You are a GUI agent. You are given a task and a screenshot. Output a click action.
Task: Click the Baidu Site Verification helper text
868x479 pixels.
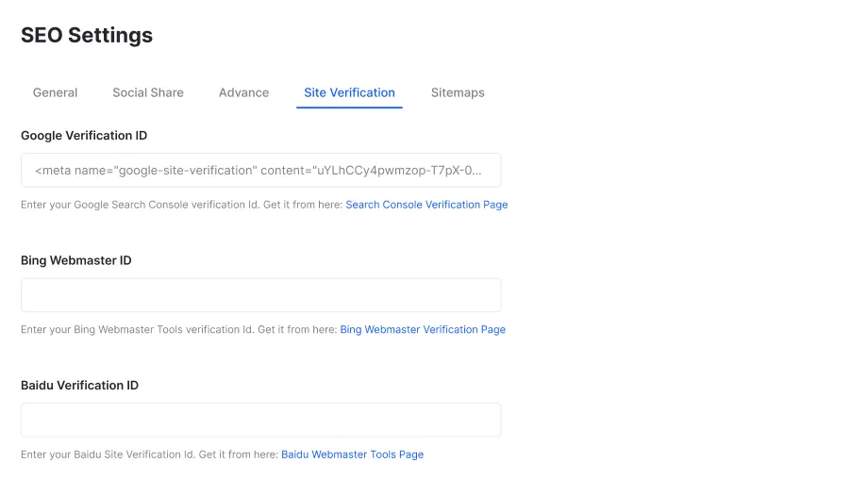[x=149, y=454]
